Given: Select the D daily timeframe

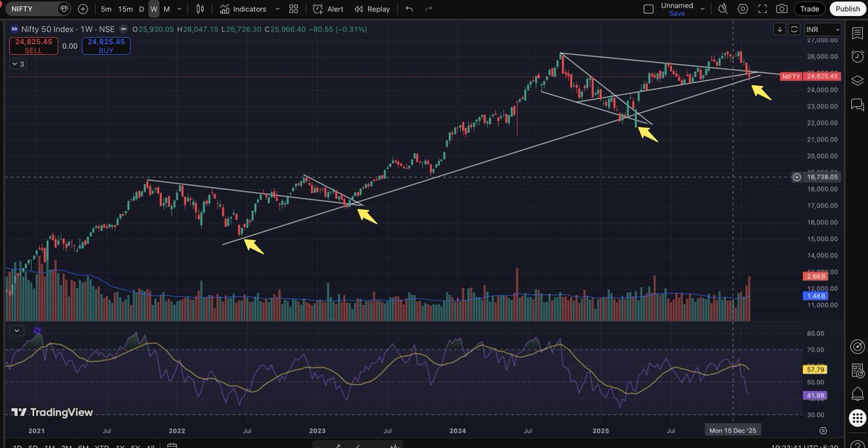Looking at the screenshot, I should click(x=141, y=9).
